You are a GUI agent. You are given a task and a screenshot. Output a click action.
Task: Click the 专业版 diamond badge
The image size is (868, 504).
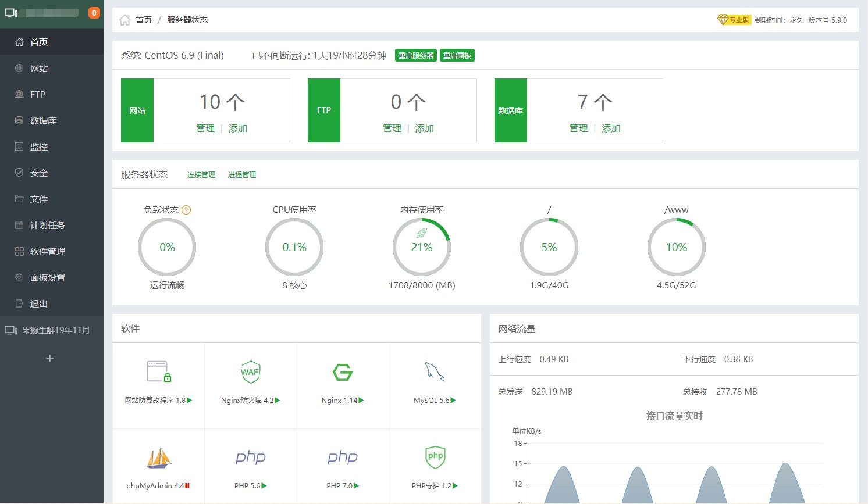pos(734,20)
